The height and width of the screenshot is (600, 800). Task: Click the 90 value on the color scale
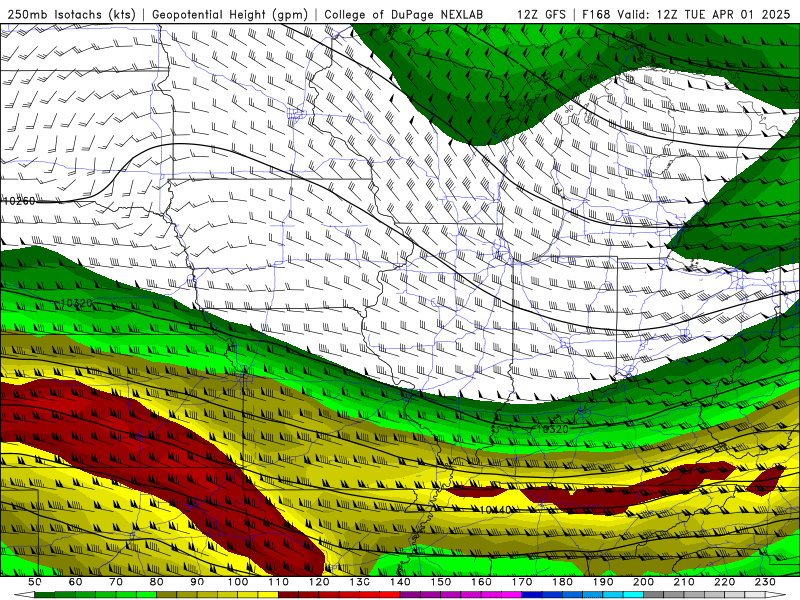197,582
